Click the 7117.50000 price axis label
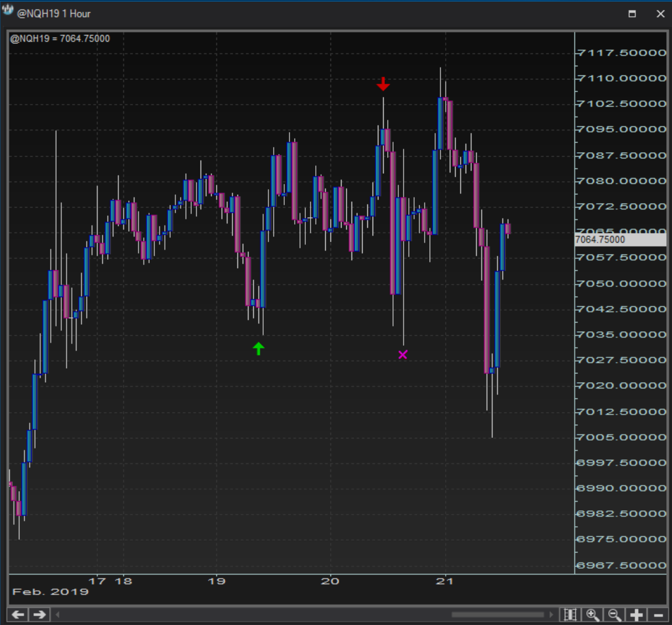This screenshot has height=625, width=672. pyautogui.click(x=622, y=53)
